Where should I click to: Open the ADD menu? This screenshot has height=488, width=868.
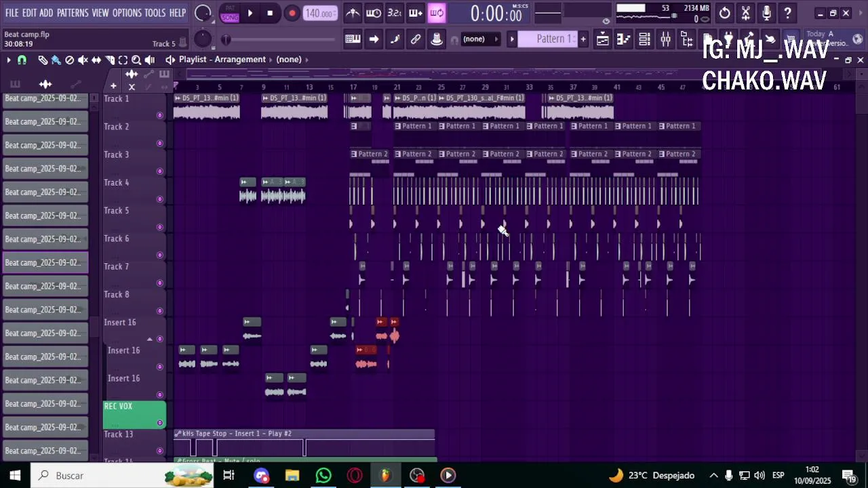point(46,13)
